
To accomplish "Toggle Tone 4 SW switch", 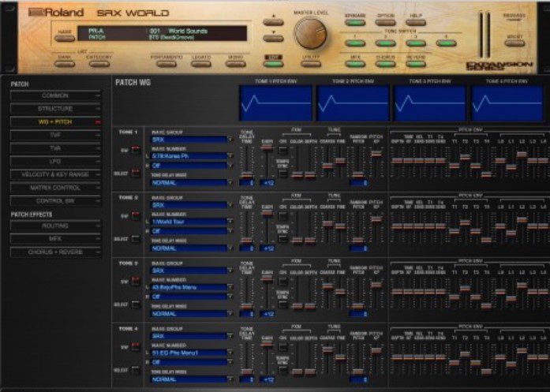I will [136, 347].
